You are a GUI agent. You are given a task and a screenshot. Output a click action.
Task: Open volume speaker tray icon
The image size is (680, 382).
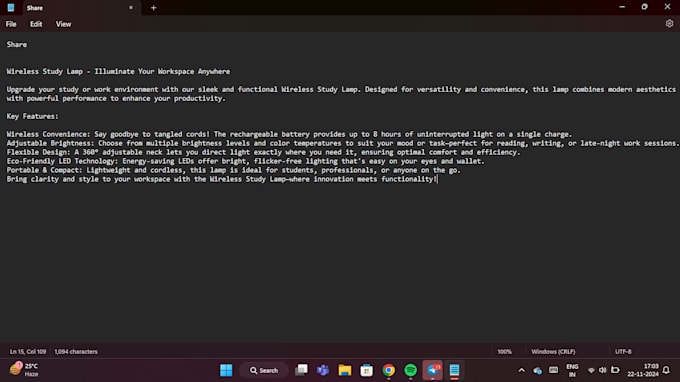602,370
